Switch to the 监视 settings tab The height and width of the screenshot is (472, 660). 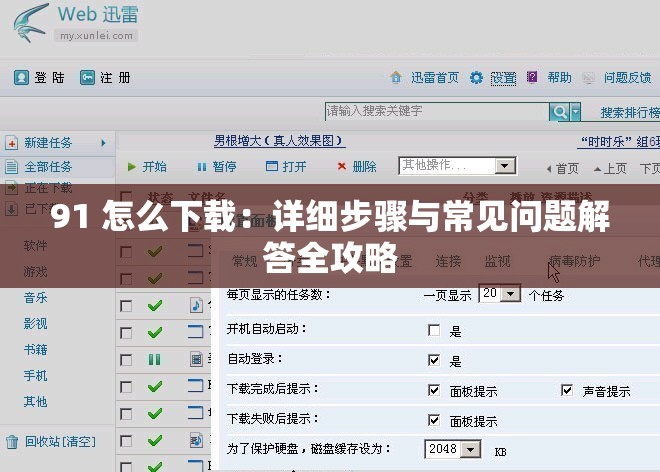pyautogui.click(x=498, y=261)
